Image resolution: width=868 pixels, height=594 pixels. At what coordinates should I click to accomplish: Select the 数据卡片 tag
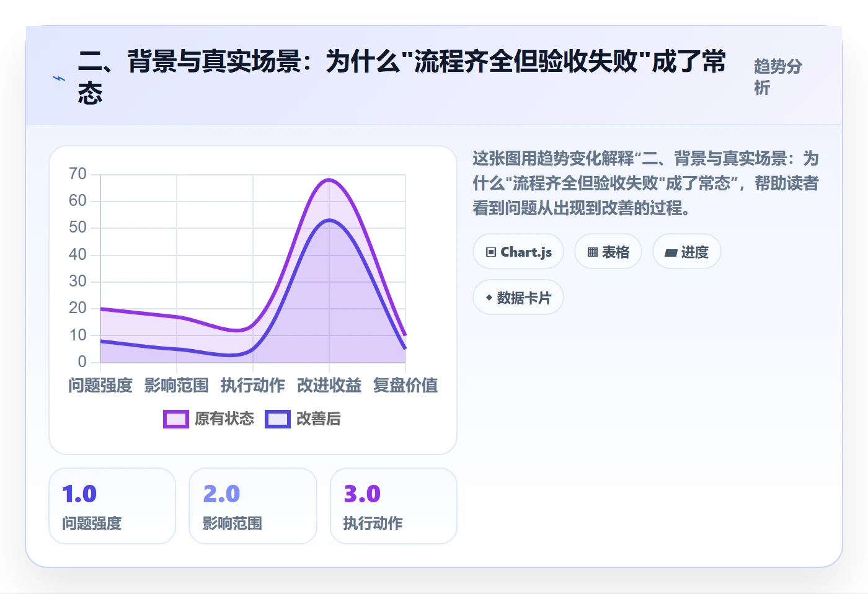click(518, 298)
